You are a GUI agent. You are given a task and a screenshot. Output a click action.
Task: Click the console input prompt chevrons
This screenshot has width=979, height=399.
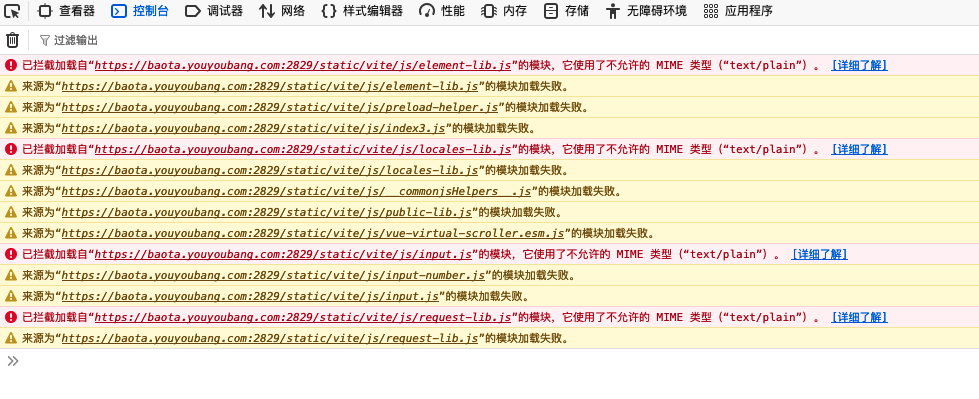click(12, 361)
